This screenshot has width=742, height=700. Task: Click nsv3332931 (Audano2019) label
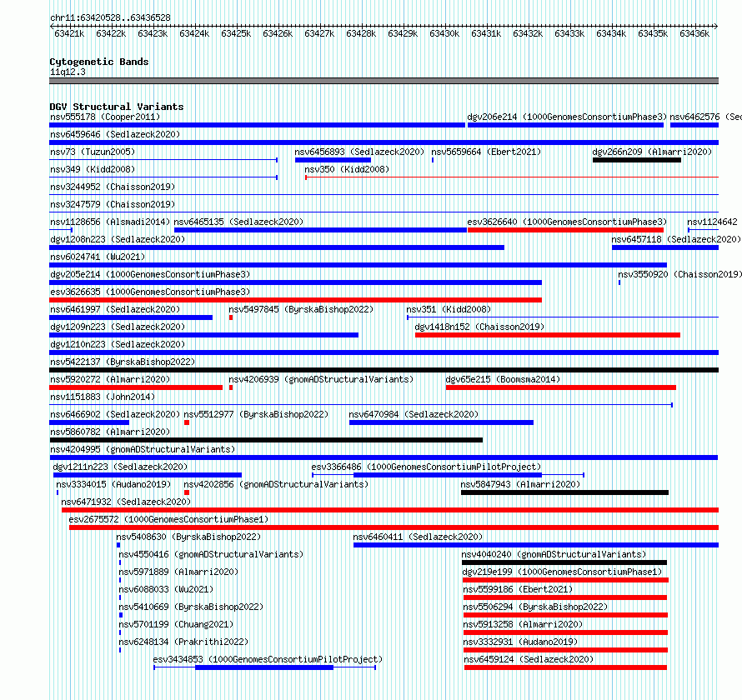pyautogui.click(x=520, y=642)
